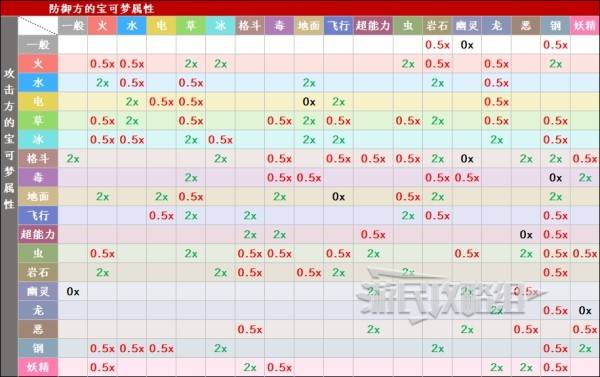The width and height of the screenshot is (600, 377).
Task: Click the 火 attacker row label
Action: click(x=38, y=64)
